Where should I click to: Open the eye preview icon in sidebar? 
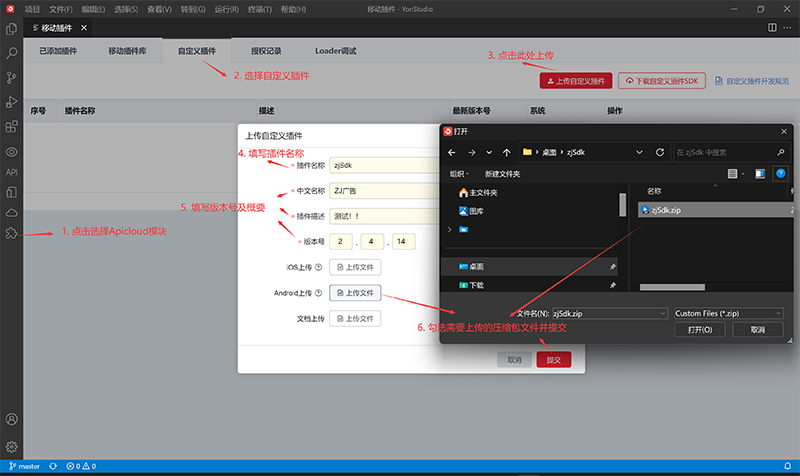tap(11, 152)
